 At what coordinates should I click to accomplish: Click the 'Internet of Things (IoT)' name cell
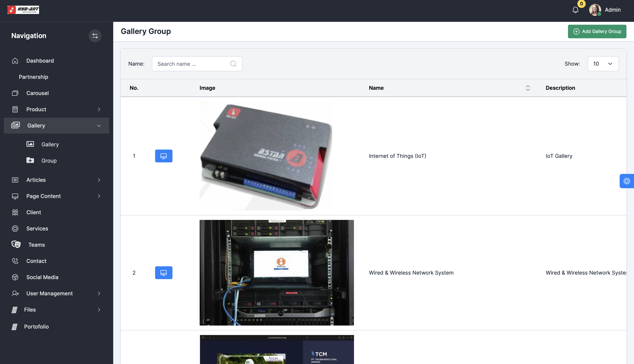coord(397,156)
